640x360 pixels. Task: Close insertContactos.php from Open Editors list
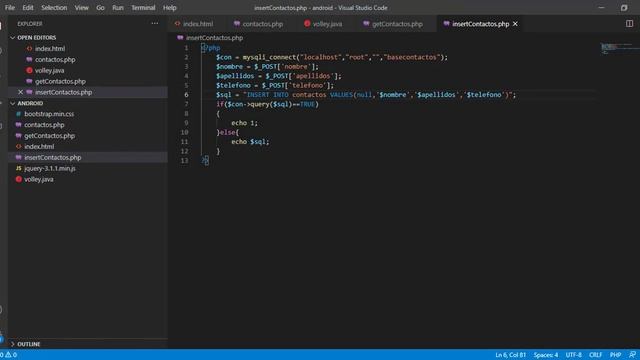pyautogui.click(x=20, y=92)
